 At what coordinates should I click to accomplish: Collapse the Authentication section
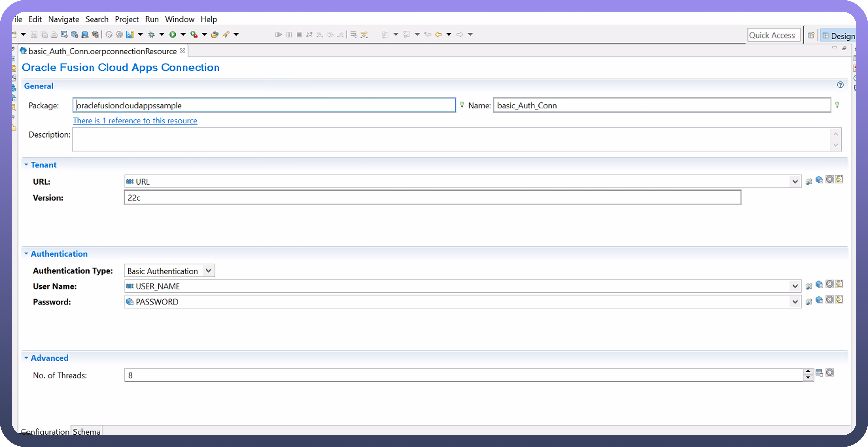click(26, 254)
